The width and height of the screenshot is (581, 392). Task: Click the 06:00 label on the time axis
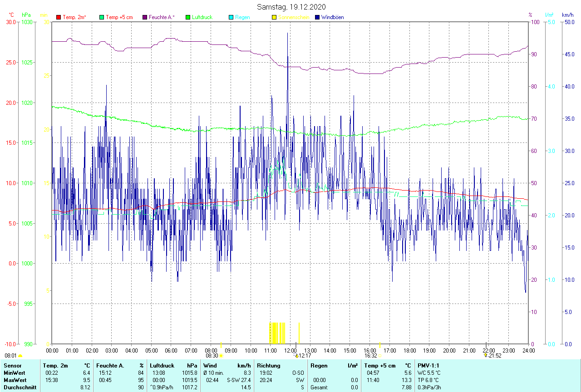click(171, 350)
